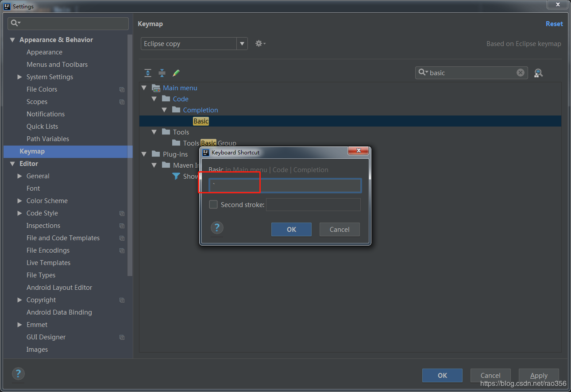571x392 pixels.
Task: Close the Keyboard Shortcut dialog with its X
Action: pos(359,151)
